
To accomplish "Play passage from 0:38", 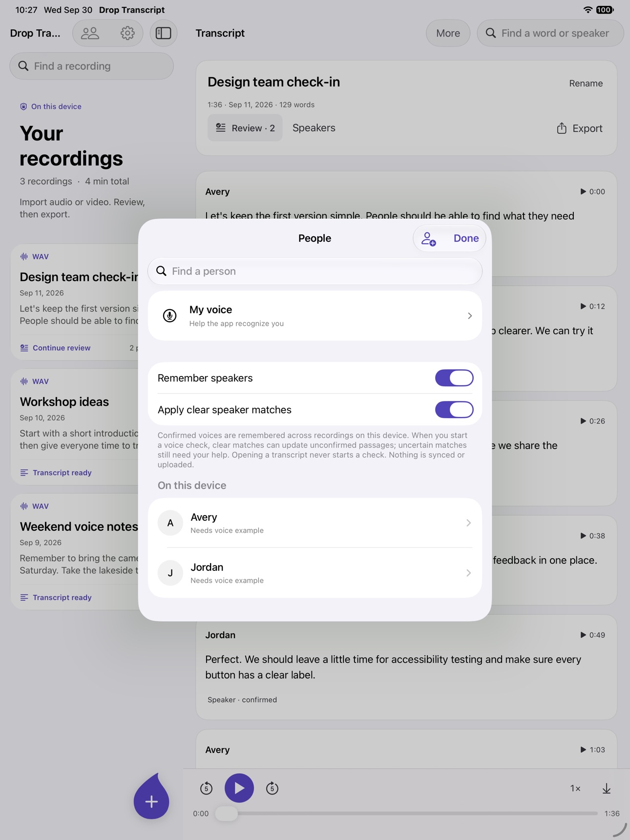I will [x=592, y=536].
